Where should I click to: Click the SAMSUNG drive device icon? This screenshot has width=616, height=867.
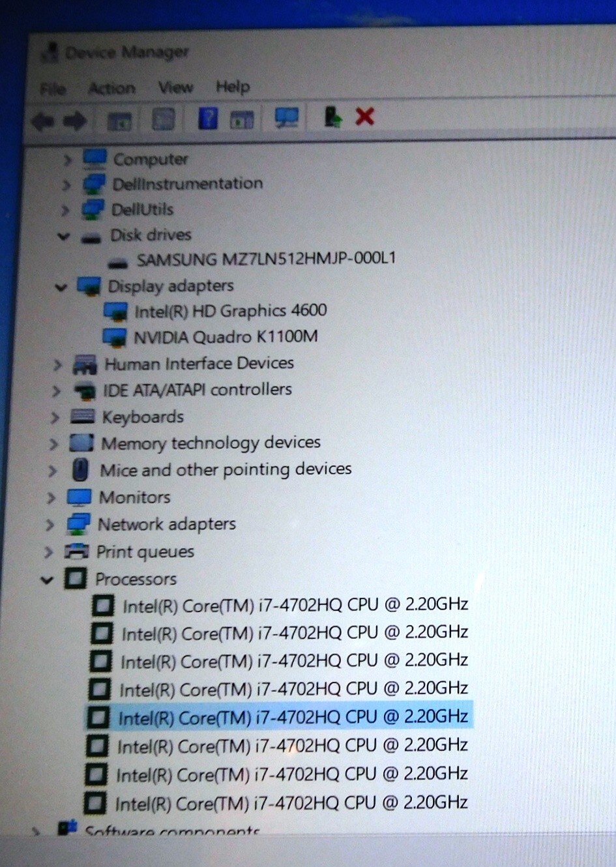[x=118, y=262]
